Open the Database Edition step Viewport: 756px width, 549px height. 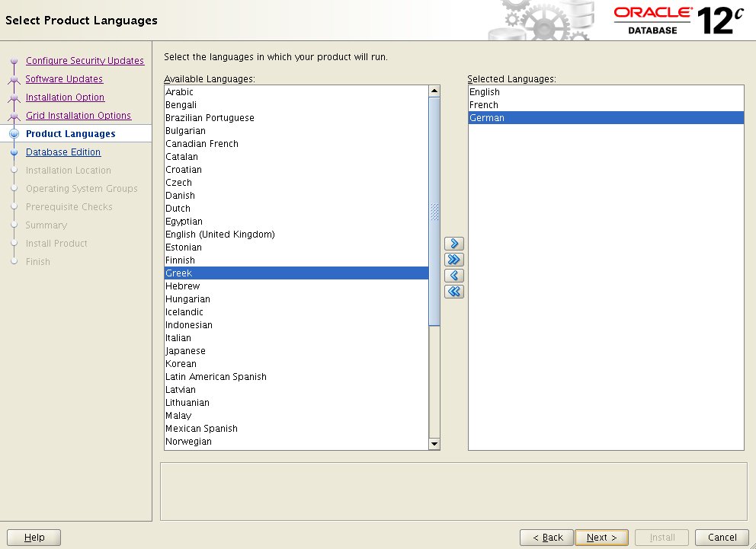(63, 152)
